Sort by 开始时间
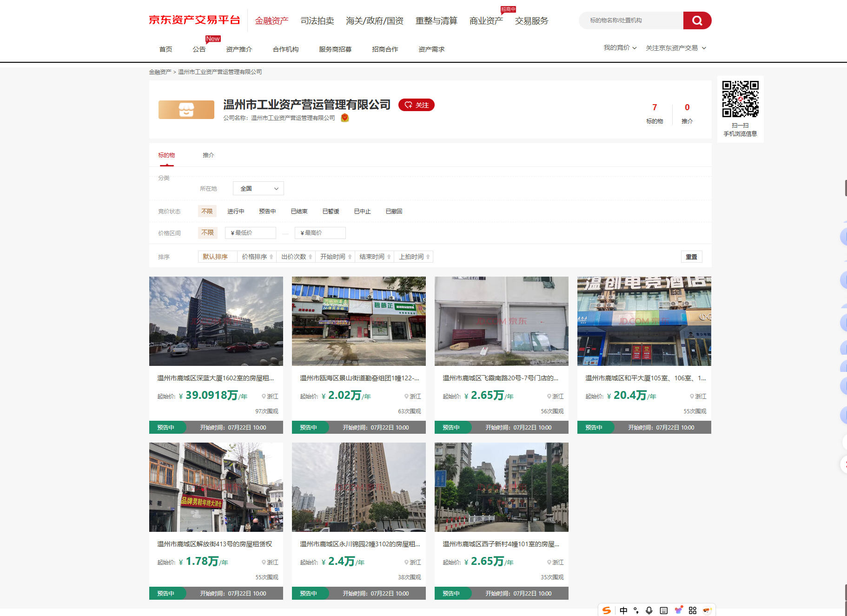Image resolution: width=847 pixels, height=616 pixels. [335, 257]
